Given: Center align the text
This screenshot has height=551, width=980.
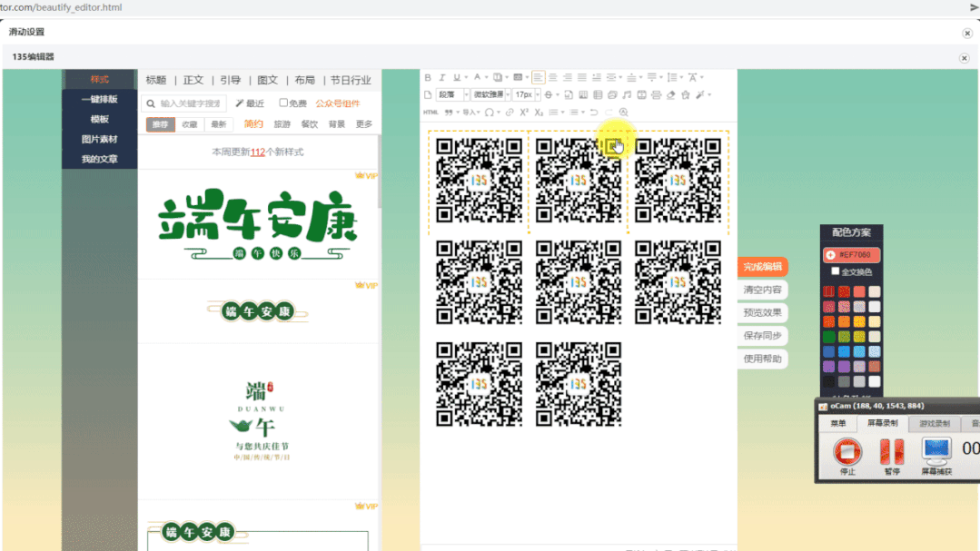Looking at the screenshot, I should [553, 77].
